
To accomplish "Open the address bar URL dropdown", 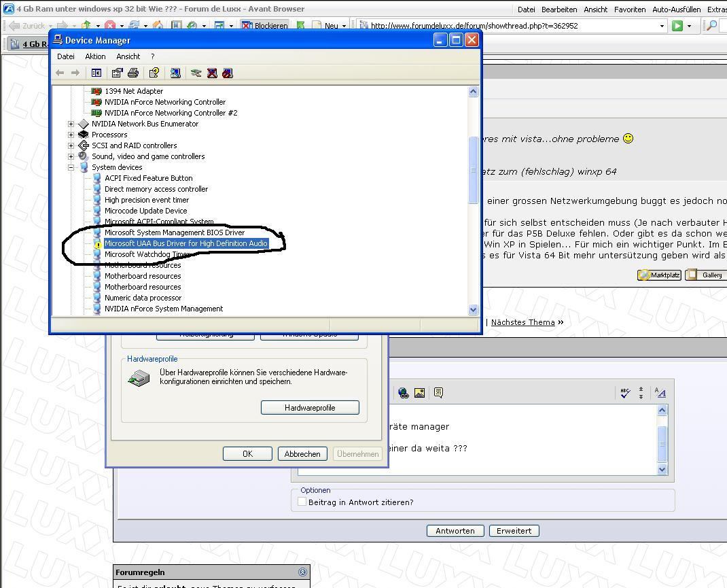I will click(662, 26).
